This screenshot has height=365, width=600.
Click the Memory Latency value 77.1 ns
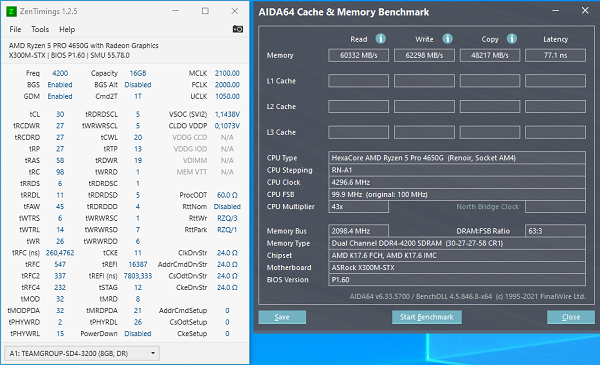[x=555, y=55]
